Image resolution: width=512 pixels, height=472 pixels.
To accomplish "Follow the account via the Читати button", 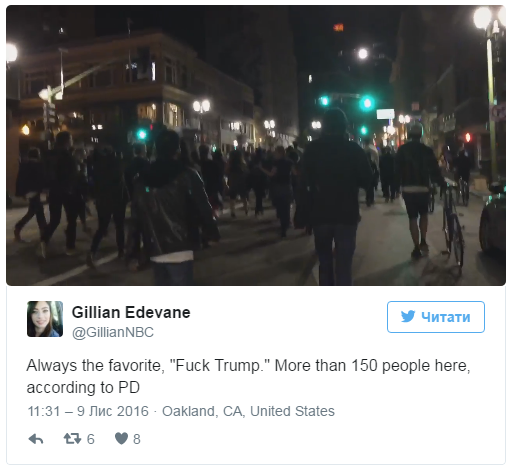I will coord(436,317).
